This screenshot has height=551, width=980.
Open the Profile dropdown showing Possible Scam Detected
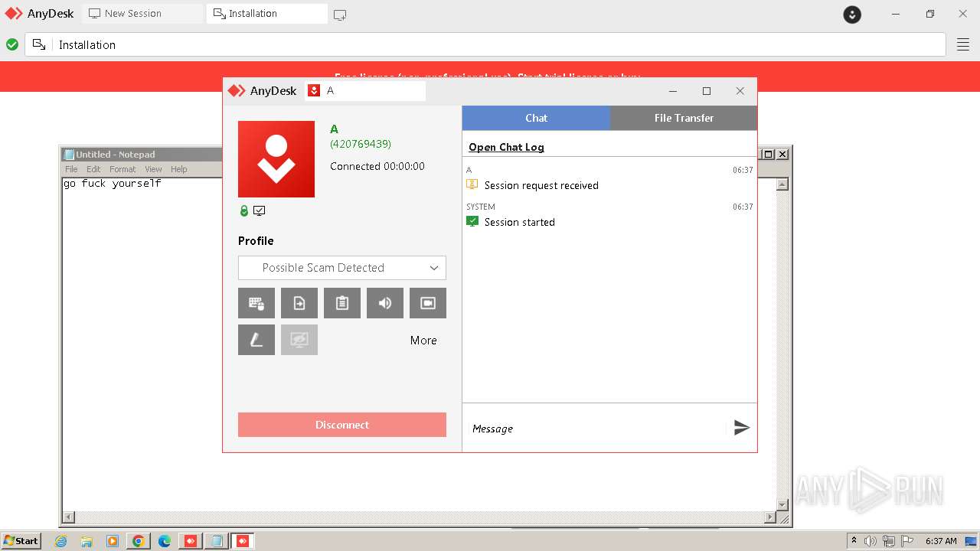[342, 268]
